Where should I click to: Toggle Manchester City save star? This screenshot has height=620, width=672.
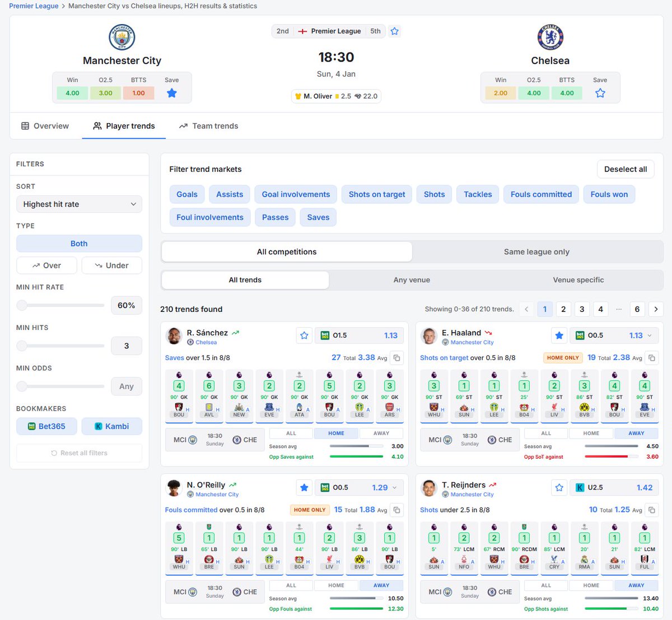172,93
